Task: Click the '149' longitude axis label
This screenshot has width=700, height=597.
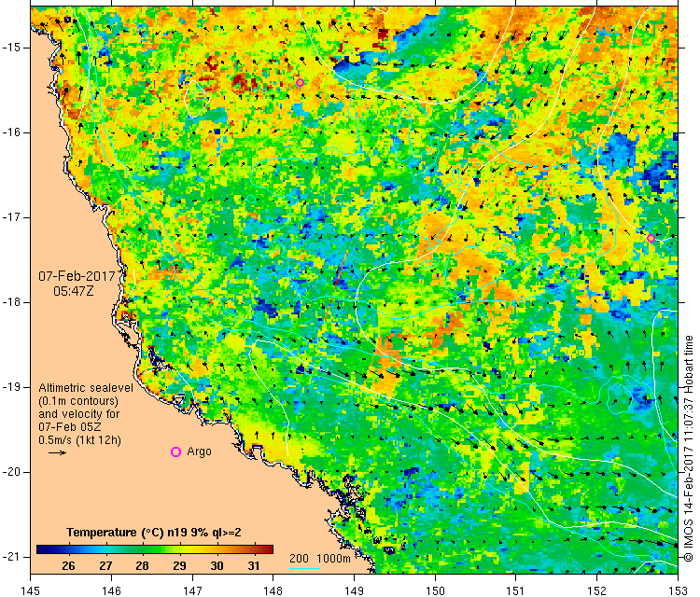Action: (x=354, y=590)
